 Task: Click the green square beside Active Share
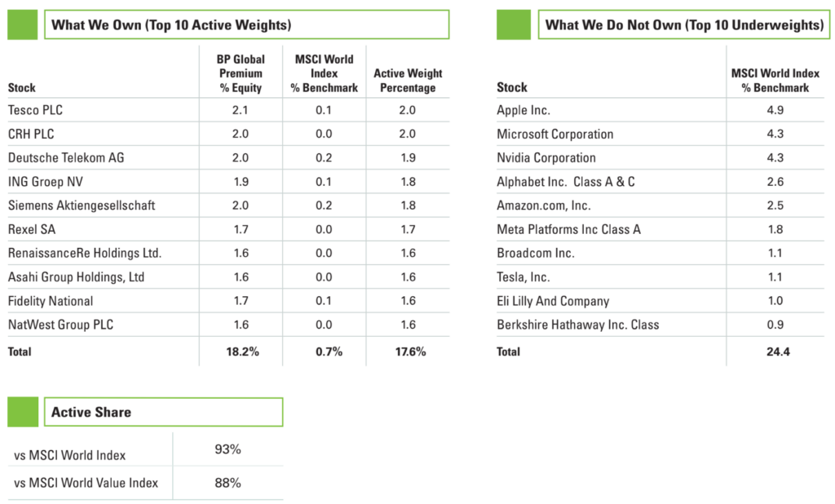[x=23, y=412]
